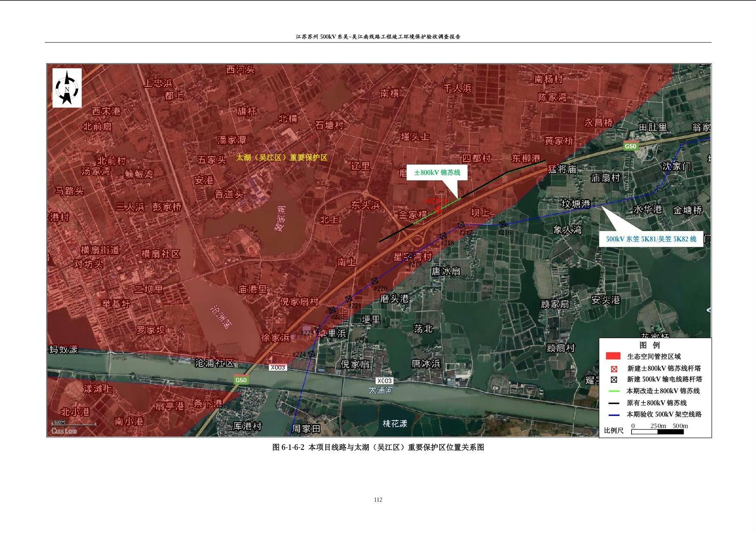Click the red tower symbol in the legend

click(x=614, y=369)
